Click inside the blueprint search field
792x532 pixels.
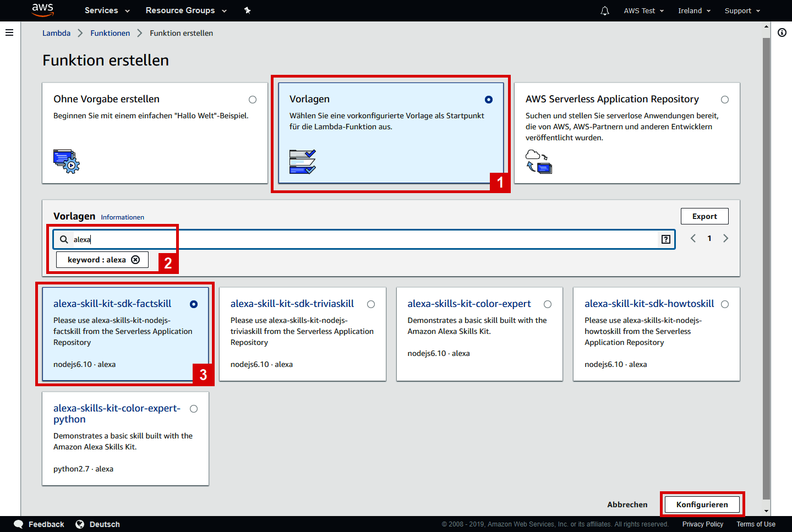pyautogui.click(x=330, y=239)
